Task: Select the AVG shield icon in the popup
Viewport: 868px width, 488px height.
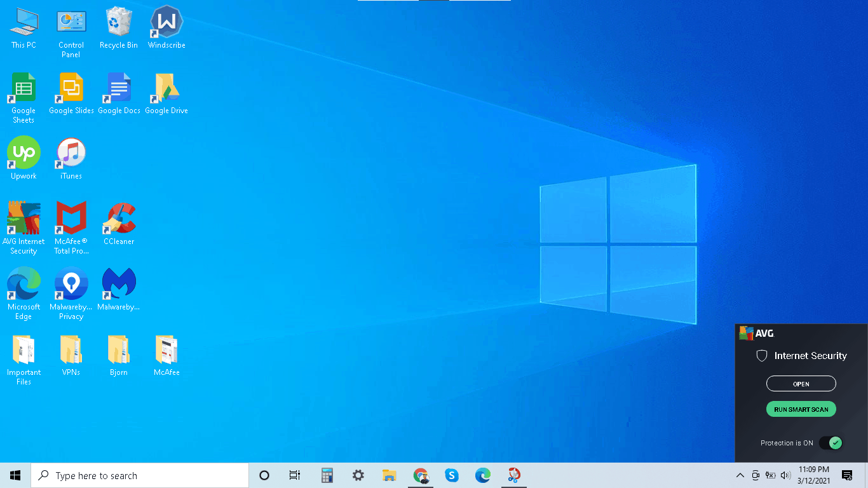Action: [x=762, y=356]
